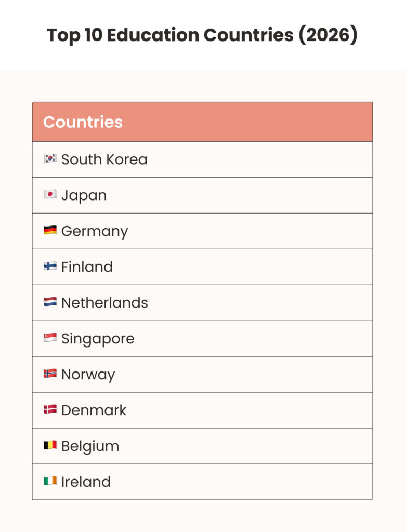The image size is (405, 532).
Task: Click the Japan country name
Action: 84,195
